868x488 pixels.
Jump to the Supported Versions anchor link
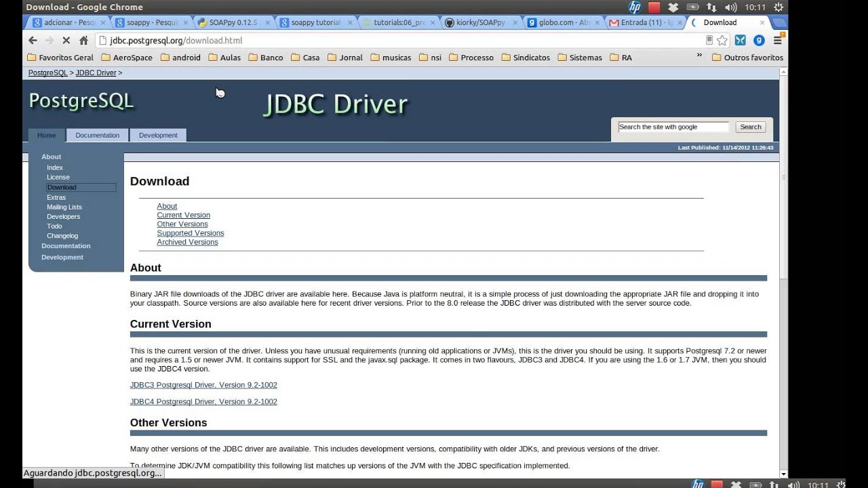click(191, 233)
